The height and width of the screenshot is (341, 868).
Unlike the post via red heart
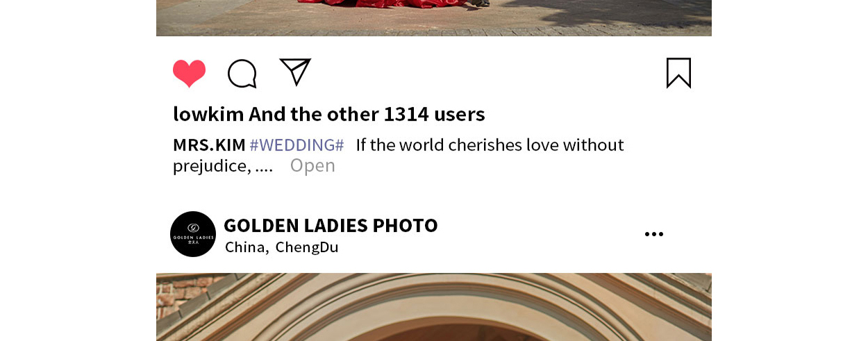click(x=189, y=74)
